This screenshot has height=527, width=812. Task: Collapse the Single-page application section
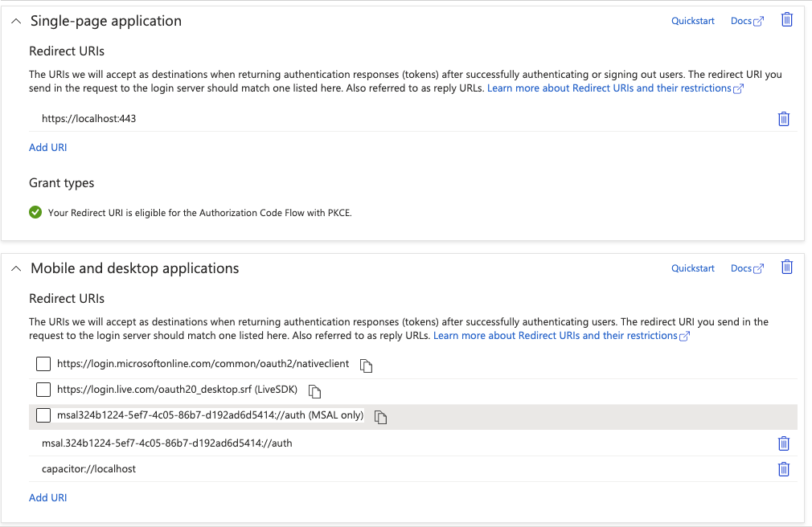(16, 21)
